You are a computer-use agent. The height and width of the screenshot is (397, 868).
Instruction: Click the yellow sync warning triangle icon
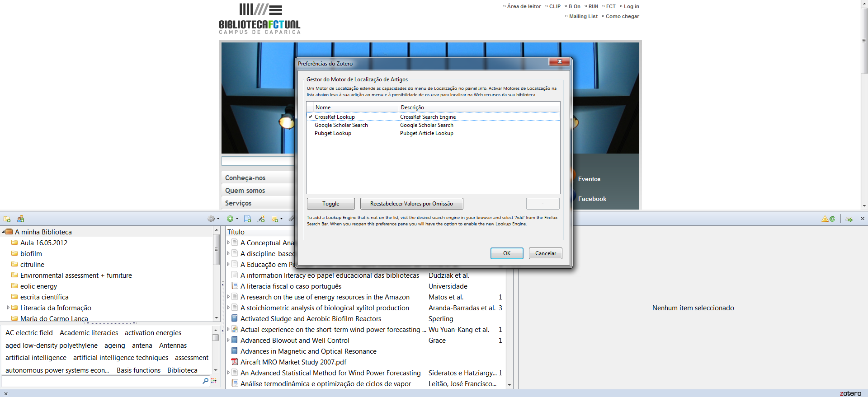tap(825, 219)
